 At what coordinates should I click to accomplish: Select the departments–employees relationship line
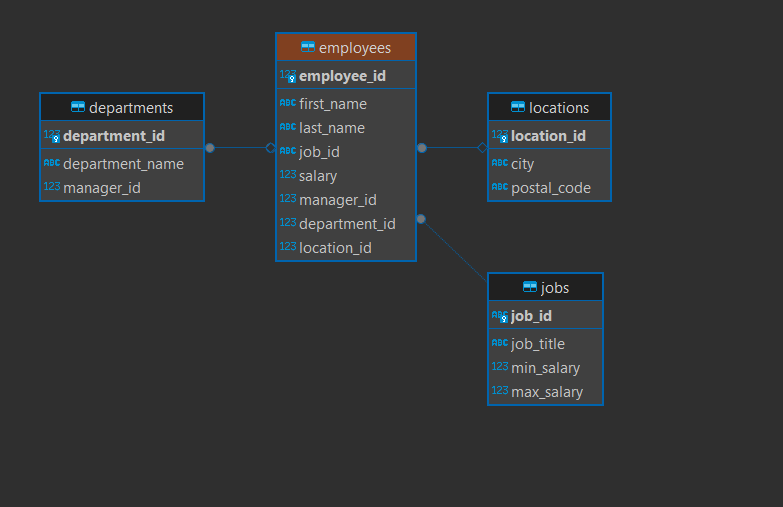tap(240, 147)
